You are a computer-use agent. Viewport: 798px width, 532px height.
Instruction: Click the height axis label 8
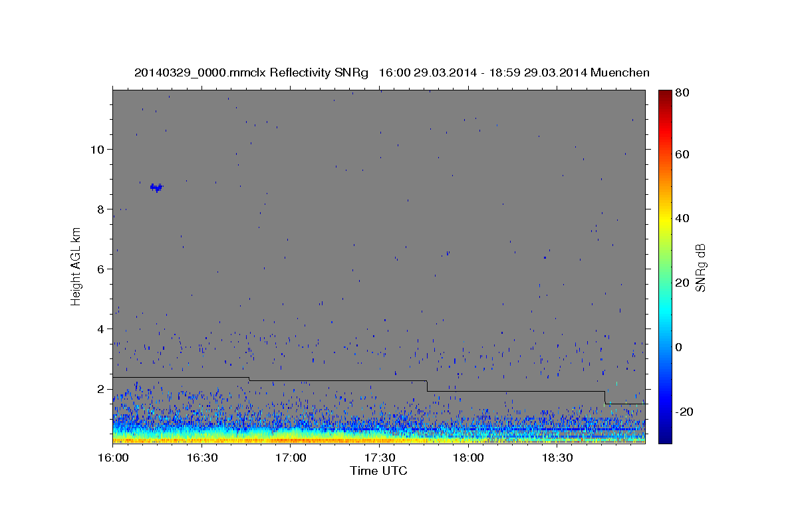click(101, 209)
